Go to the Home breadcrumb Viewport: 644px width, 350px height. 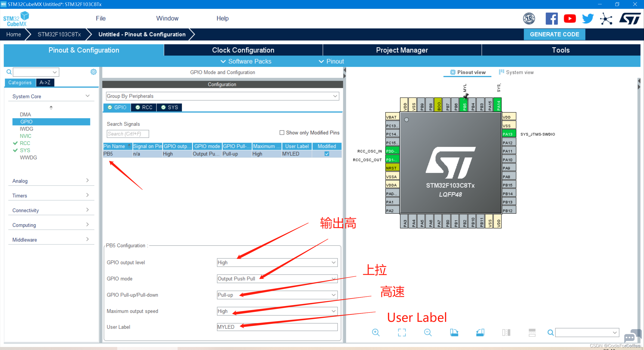[x=14, y=34]
